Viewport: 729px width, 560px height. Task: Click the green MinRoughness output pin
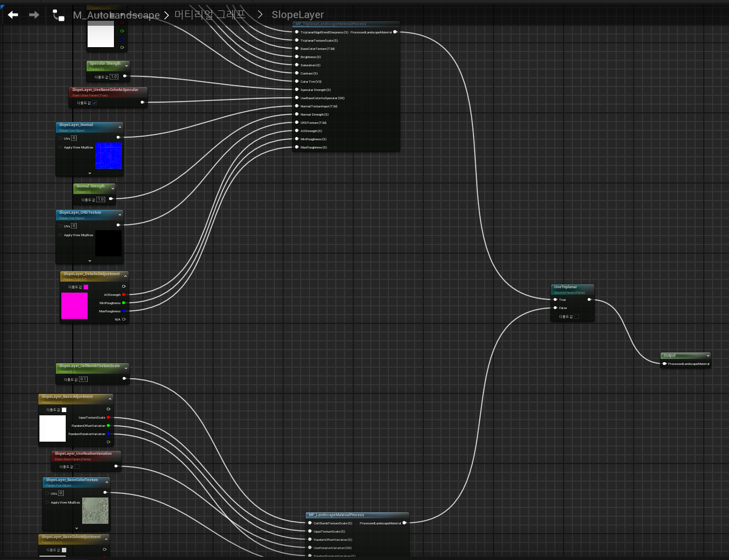point(124,303)
